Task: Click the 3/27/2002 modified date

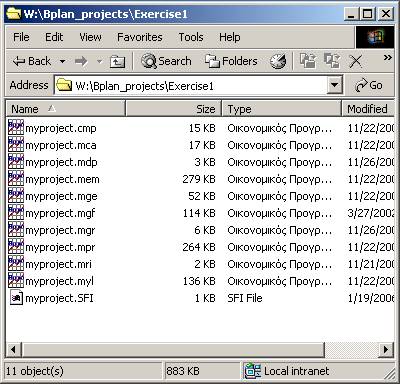Action: [371, 213]
